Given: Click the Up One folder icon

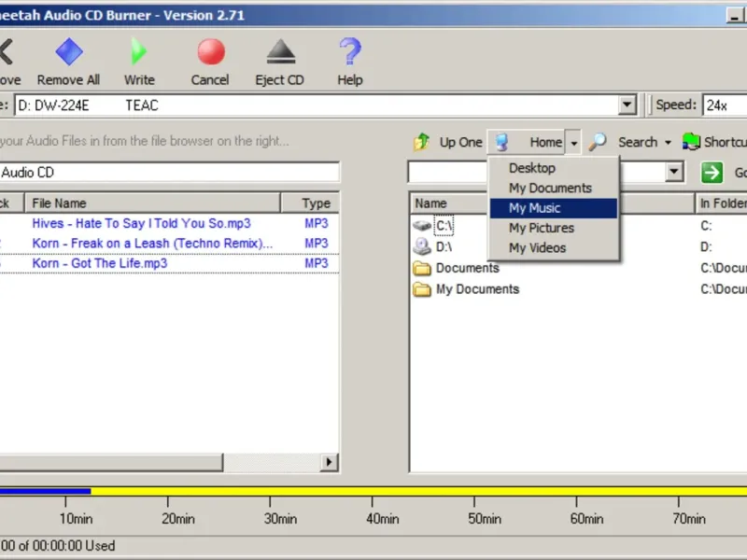Looking at the screenshot, I should pos(422,142).
